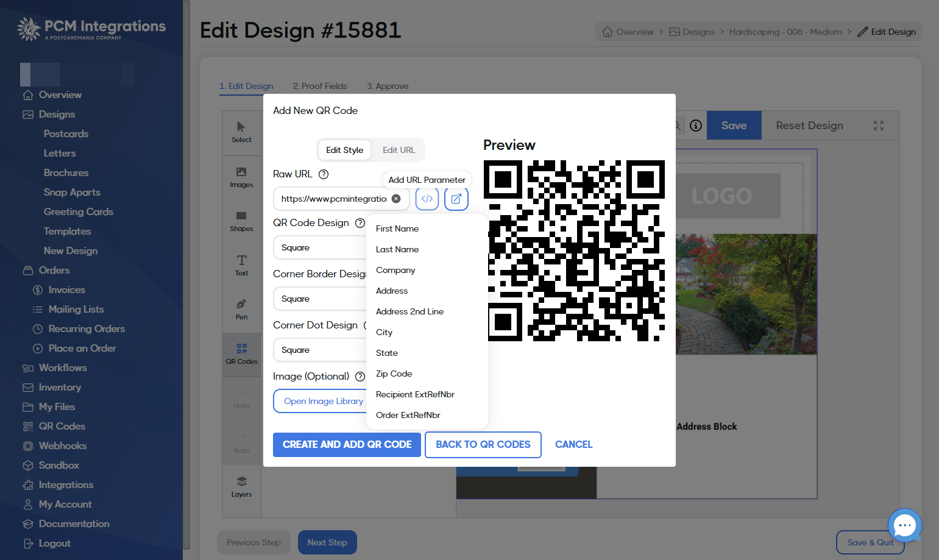Click Back to QR Codes button
Viewport: 939px width, 560px height.
483,445
